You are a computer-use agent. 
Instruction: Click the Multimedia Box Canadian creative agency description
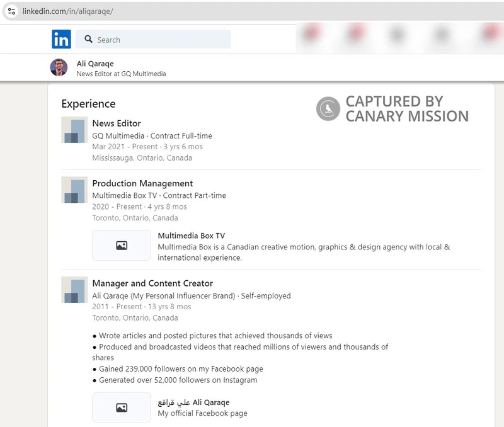coord(304,252)
